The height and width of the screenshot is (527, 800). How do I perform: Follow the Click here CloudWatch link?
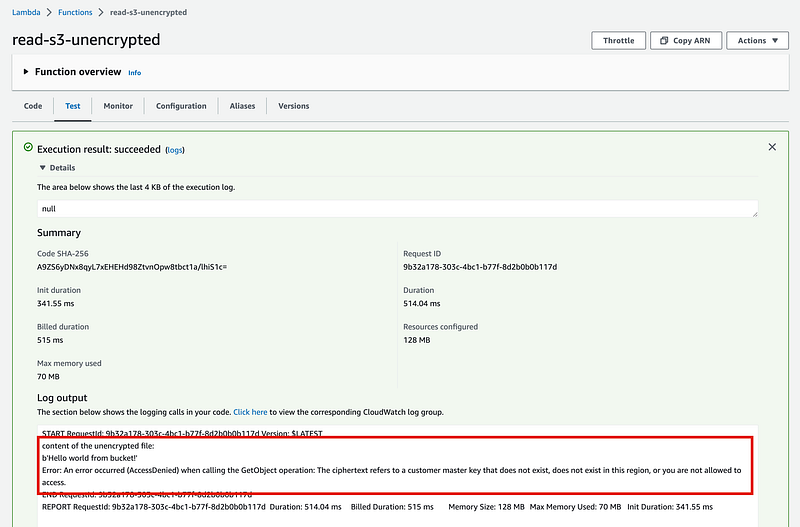tap(250, 412)
